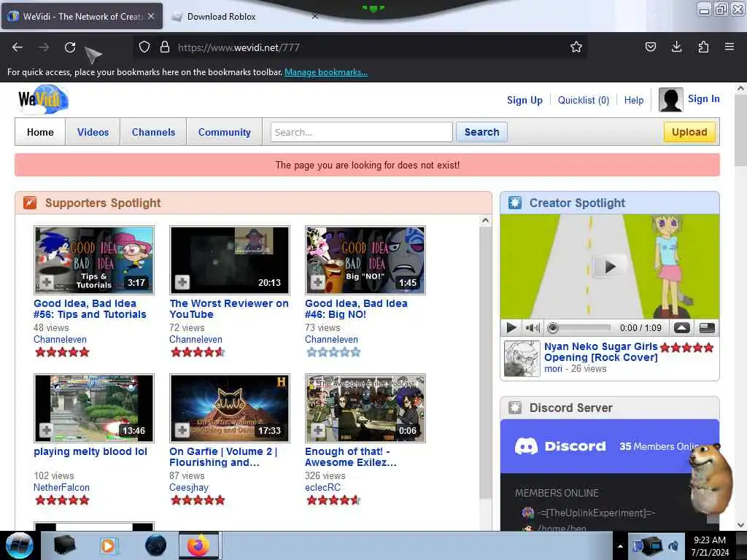Open the Firefox downloads panel
This screenshot has width=747, height=560.
[x=676, y=47]
